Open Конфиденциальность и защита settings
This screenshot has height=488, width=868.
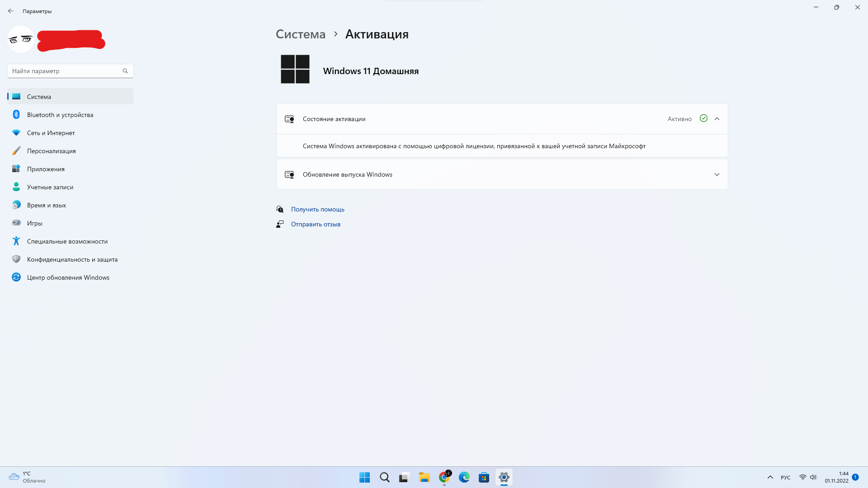tap(71, 259)
